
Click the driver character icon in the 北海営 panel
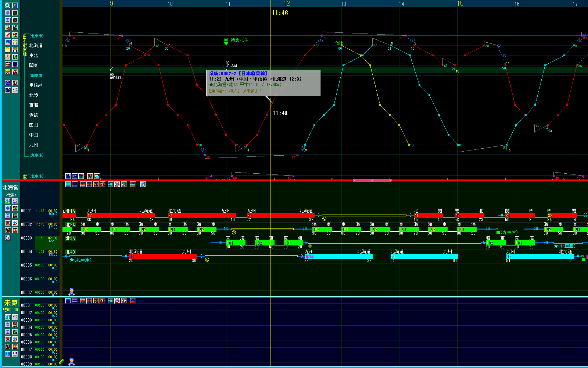pyautogui.click(x=72, y=292)
